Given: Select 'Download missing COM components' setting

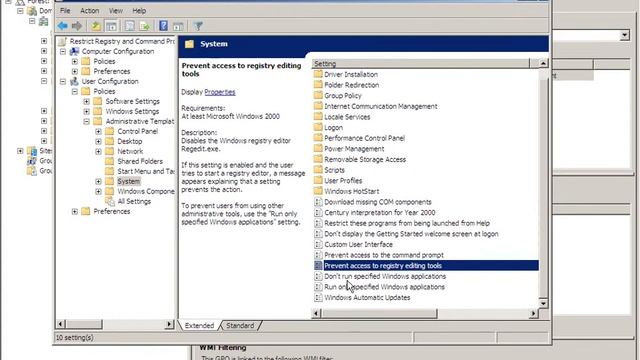Looking at the screenshot, I should [378, 202].
